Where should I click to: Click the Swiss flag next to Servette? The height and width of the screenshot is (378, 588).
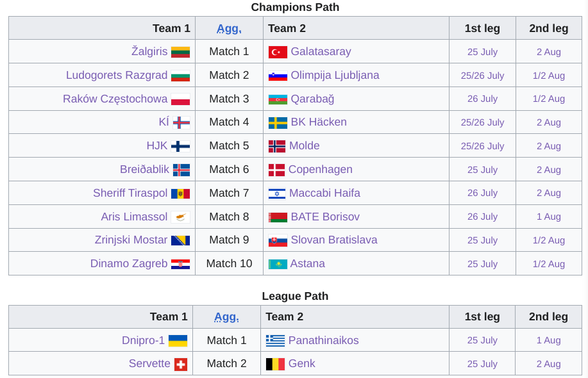pyautogui.click(x=181, y=364)
